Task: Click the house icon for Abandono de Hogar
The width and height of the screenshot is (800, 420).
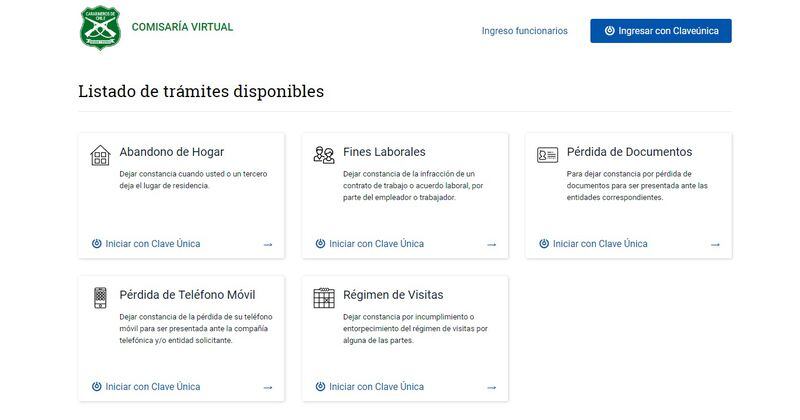Action: (x=100, y=155)
